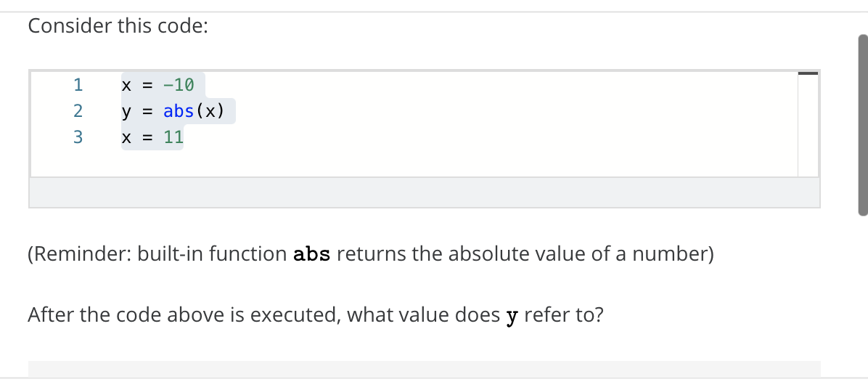Click the page's vertical scrollbar thumb

[x=862, y=125]
